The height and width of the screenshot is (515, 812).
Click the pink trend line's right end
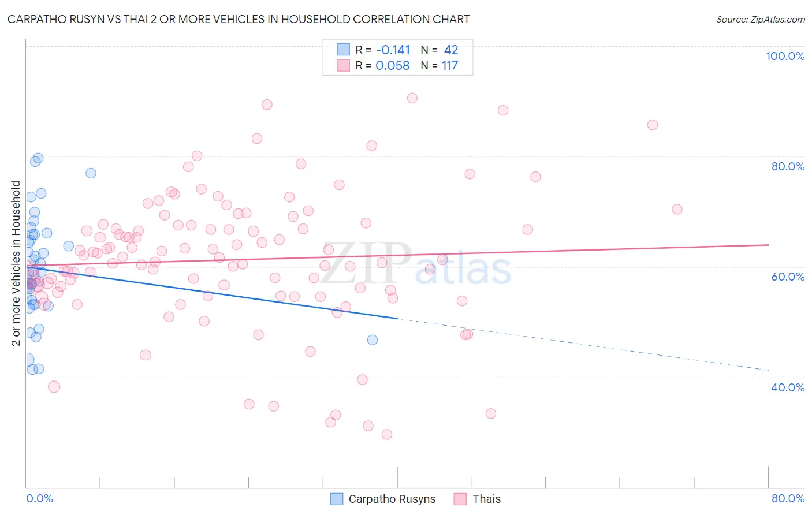768,245
